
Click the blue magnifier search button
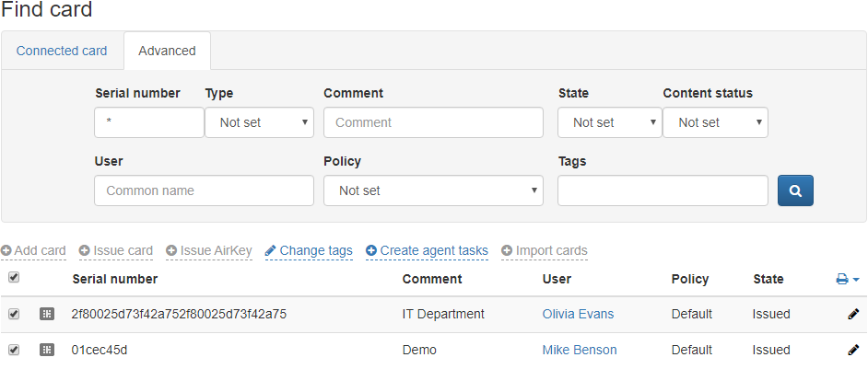tap(795, 190)
